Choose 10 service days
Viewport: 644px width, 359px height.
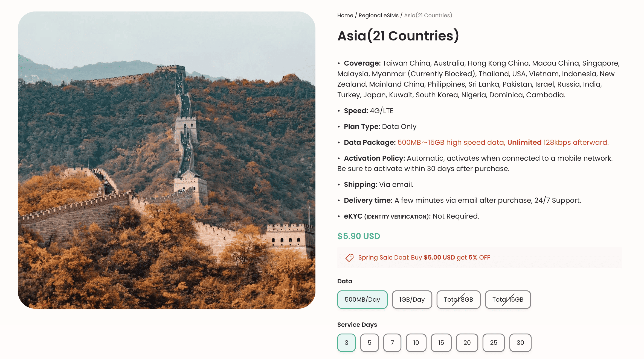pos(416,343)
